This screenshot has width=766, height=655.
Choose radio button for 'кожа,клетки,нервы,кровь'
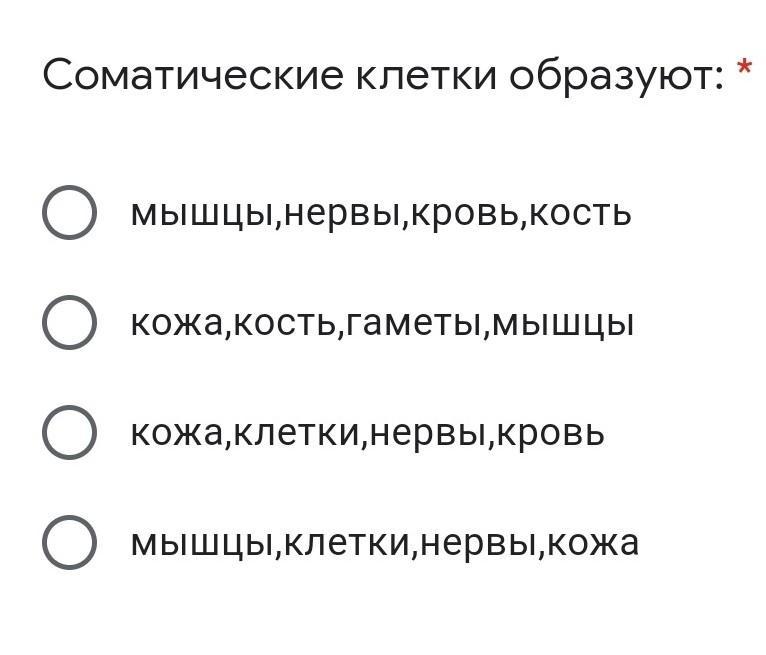point(69,433)
